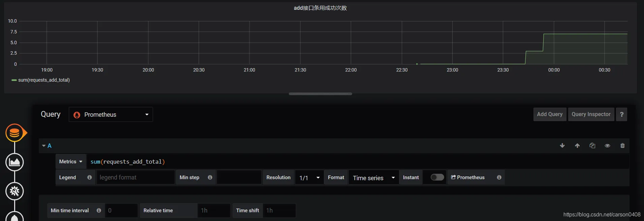644x221 pixels.
Task: Focus the legend format input field
Action: point(135,177)
